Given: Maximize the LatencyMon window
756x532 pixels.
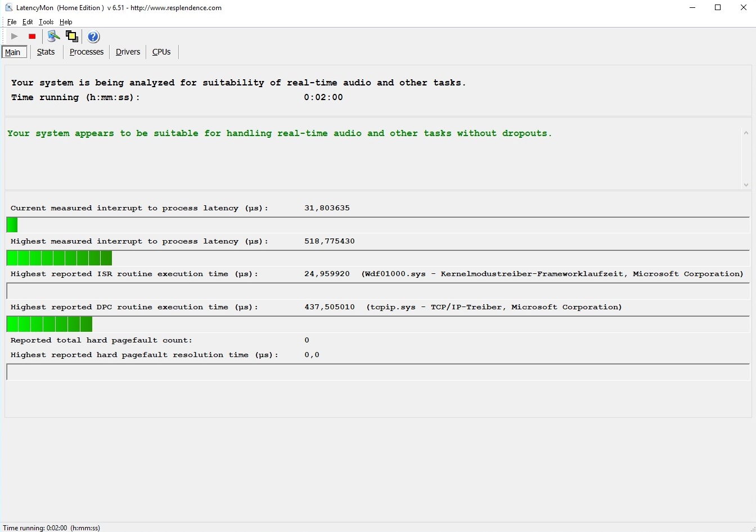Looking at the screenshot, I should 718,8.
